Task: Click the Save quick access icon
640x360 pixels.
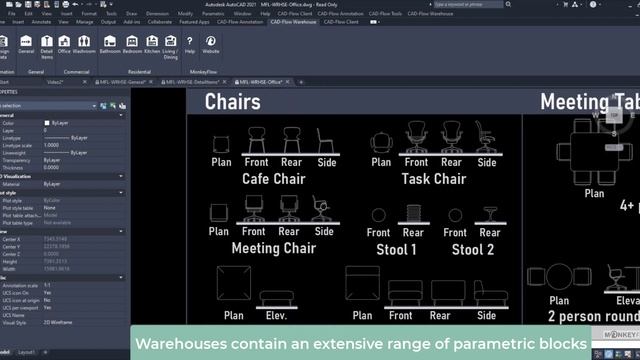Action: click(28, 4)
